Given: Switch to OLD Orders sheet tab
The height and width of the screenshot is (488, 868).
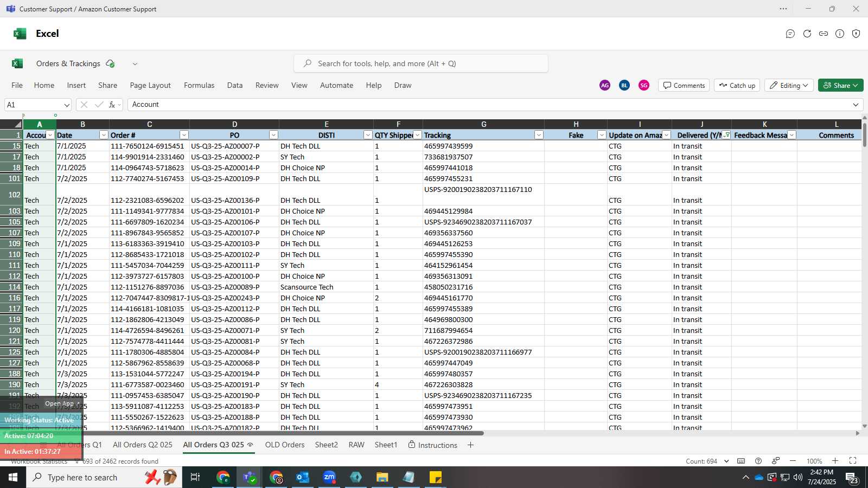Looking at the screenshot, I should [285, 445].
